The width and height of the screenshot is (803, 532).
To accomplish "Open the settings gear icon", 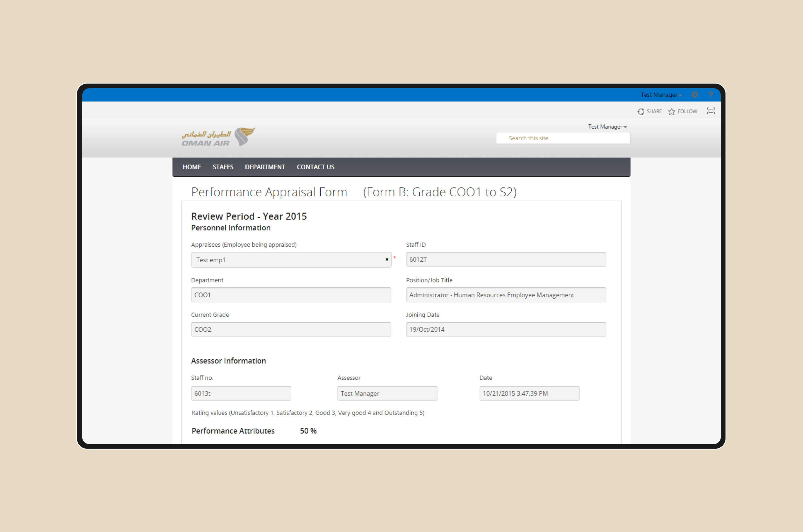I will [x=695, y=95].
